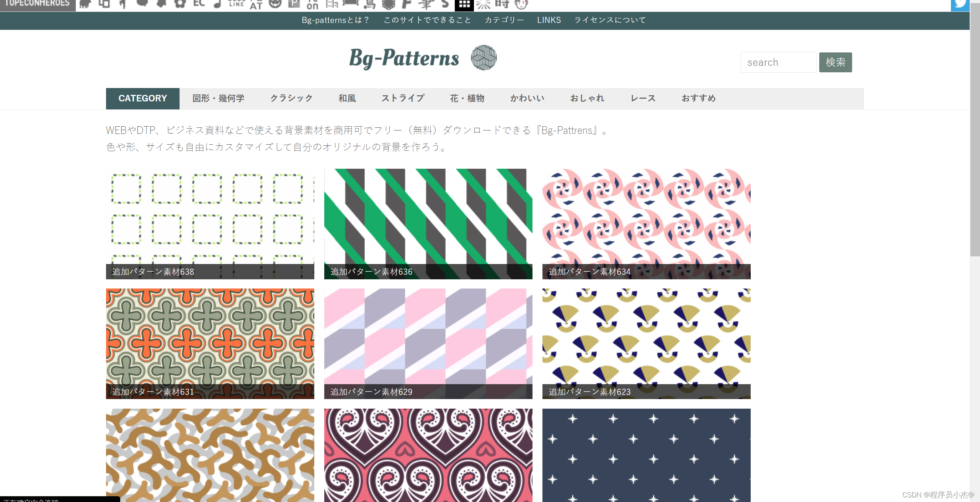980x502 pixels.
Task: Click the elephant animal icon in top bar
Action: point(85,4)
